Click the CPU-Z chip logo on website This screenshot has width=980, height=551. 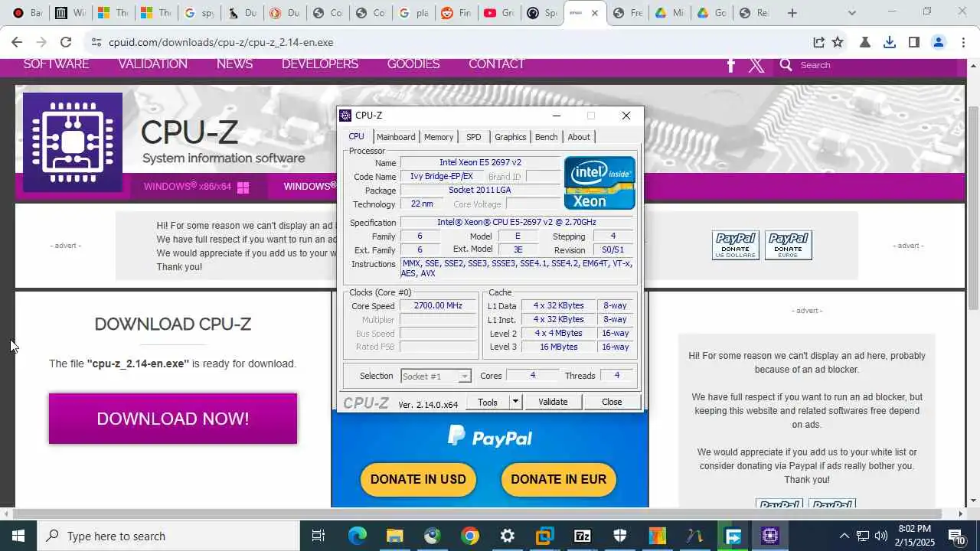click(73, 142)
